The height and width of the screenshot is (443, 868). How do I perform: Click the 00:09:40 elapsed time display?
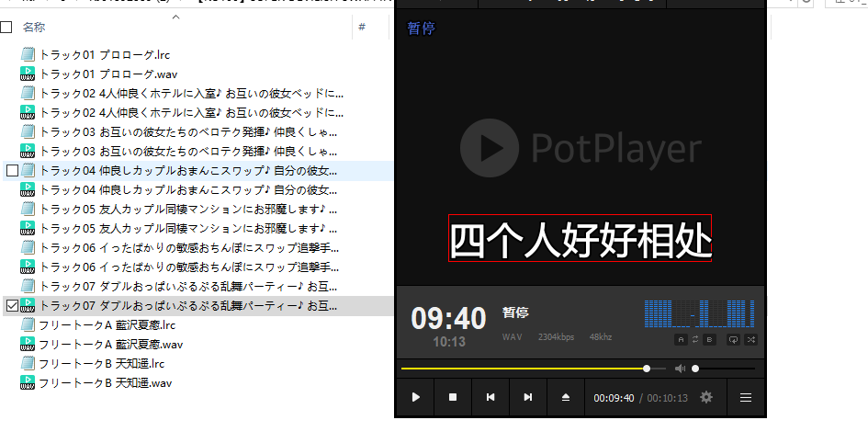point(614,398)
